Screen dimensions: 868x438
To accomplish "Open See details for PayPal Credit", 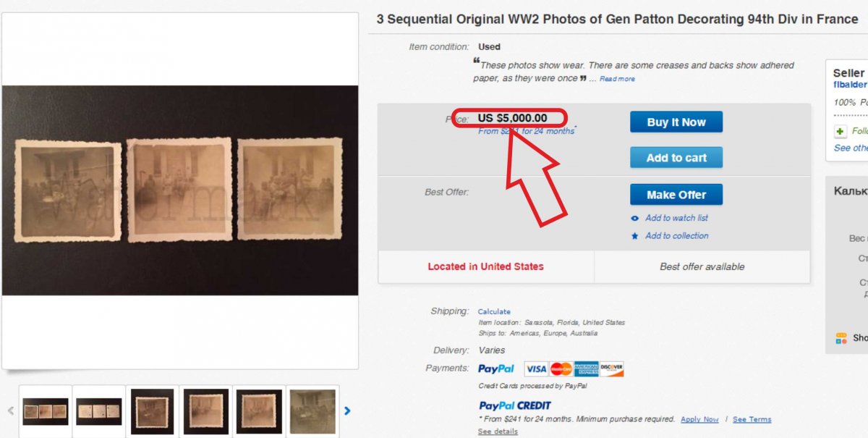I will 498,431.
